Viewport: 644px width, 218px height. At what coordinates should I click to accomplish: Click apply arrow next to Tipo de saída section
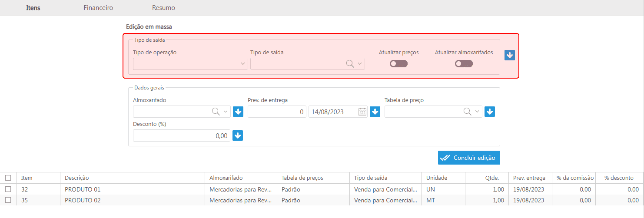click(509, 55)
